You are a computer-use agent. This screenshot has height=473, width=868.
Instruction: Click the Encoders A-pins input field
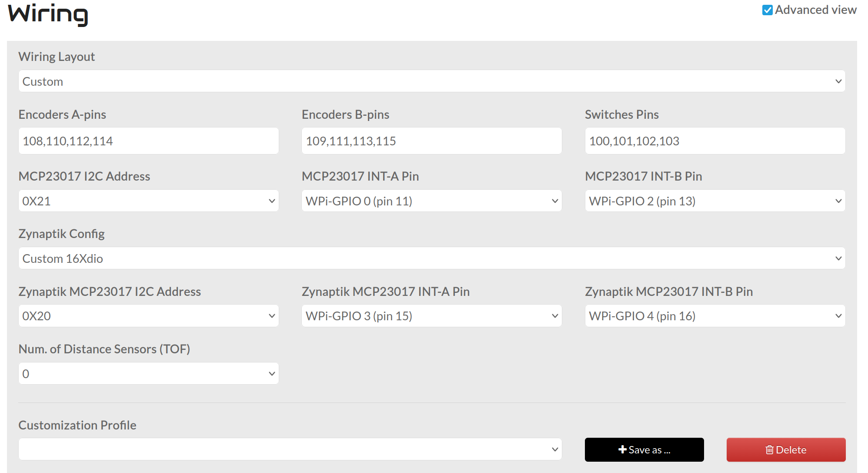(x=148, y=141)
